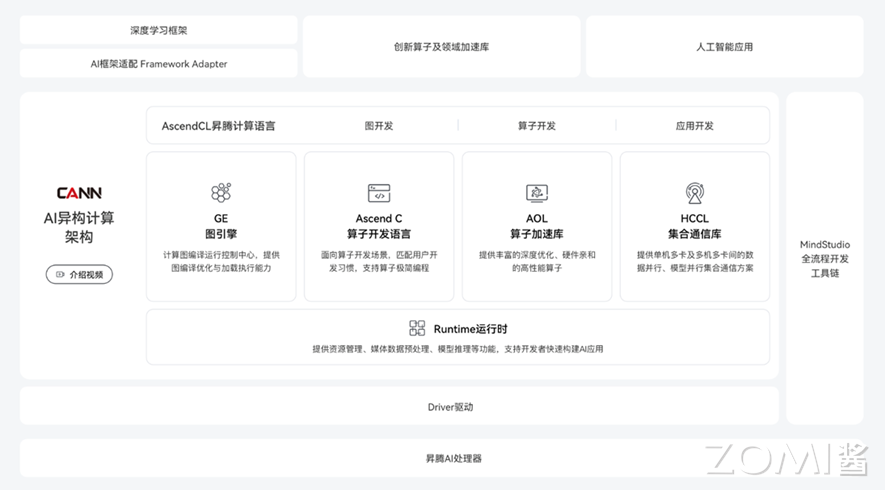Click the GE graph engine honeycomb icon
This screenshot has height=490, width=885.
pos(221,192)
